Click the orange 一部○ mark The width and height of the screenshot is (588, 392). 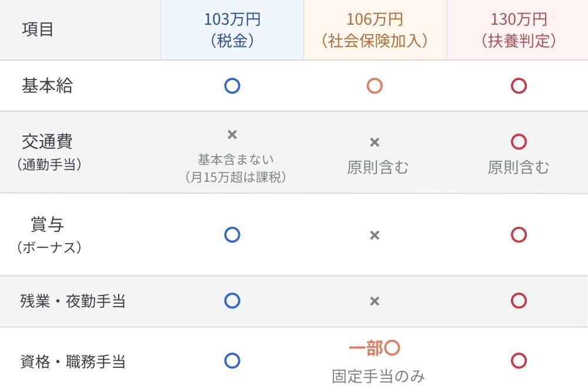375,348
